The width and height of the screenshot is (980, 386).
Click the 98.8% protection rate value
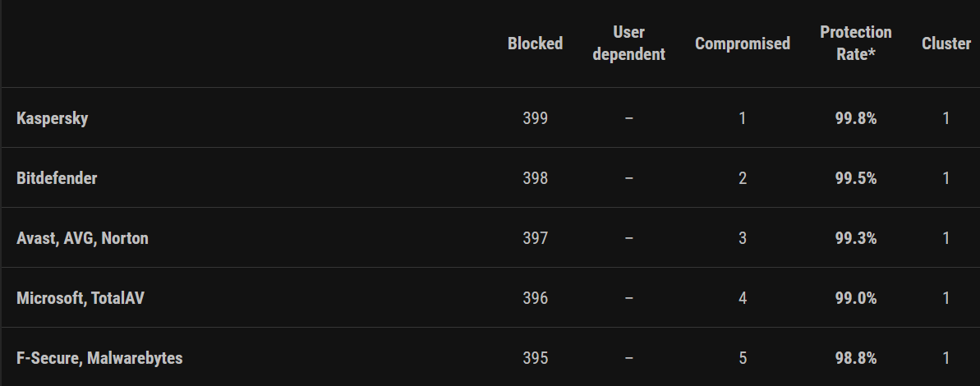pyautogui.click(x=856, y=359)
